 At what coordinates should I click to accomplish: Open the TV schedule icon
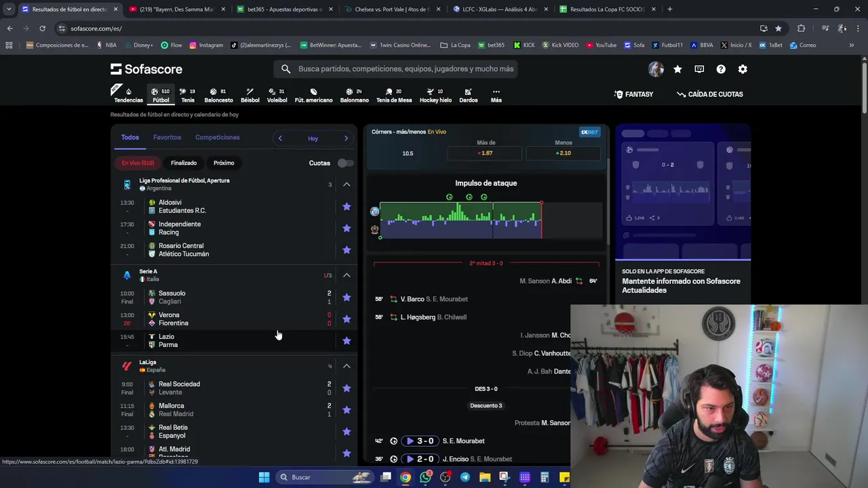[x=699, y=69]
